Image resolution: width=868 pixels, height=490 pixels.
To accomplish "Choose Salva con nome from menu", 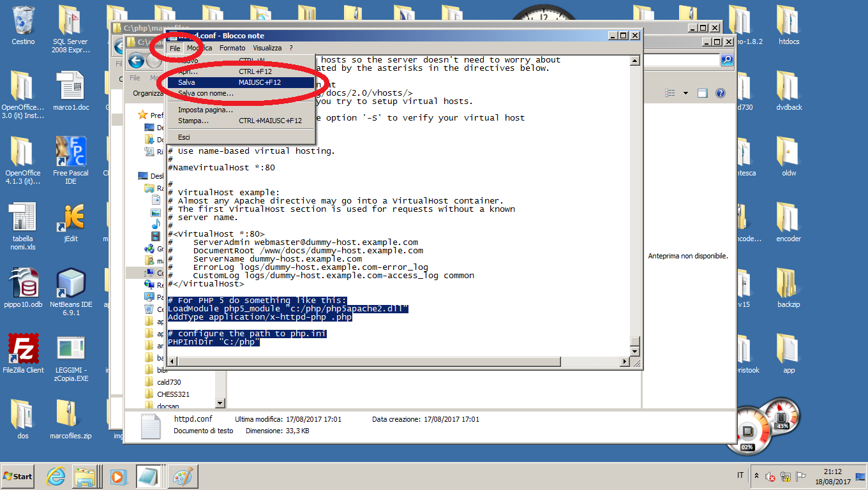I will 206,93.
